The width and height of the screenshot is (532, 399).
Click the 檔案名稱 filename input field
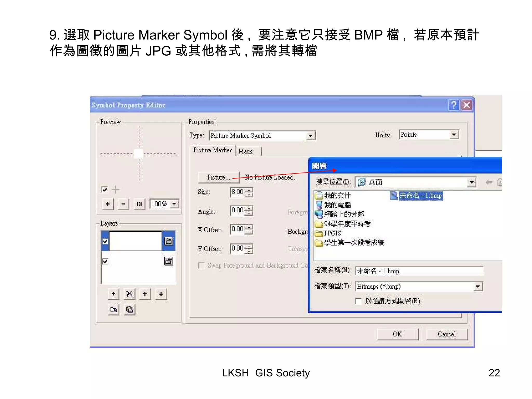(x=419, y=271)
